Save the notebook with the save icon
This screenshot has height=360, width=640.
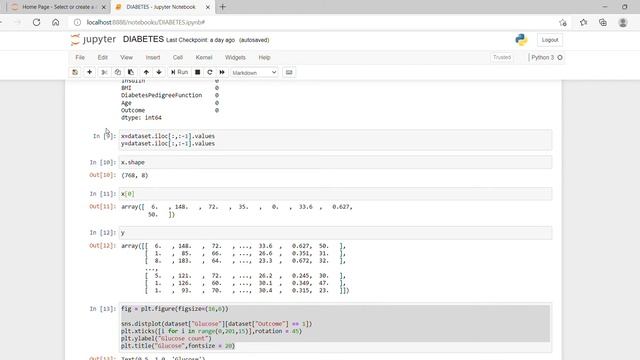pos(75,72)
